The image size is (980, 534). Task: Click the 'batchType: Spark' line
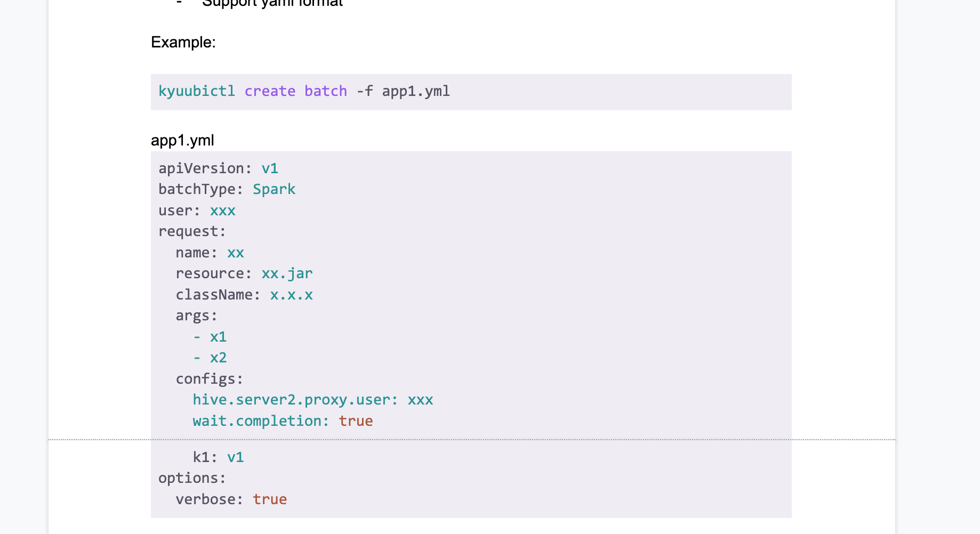[x=227, y=189]
